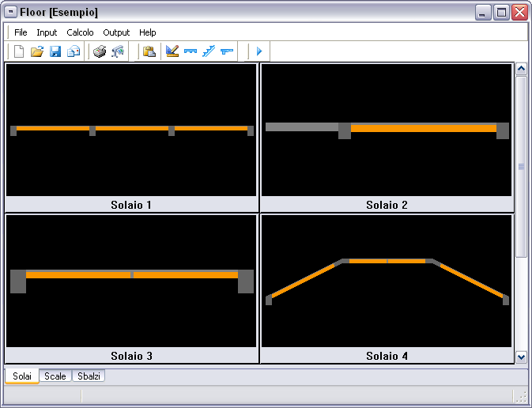Image resolution: width=532 pixels, height=408 pixels.
Task: Save project using the floppy disk icon
Action: (x=55, y=52)
